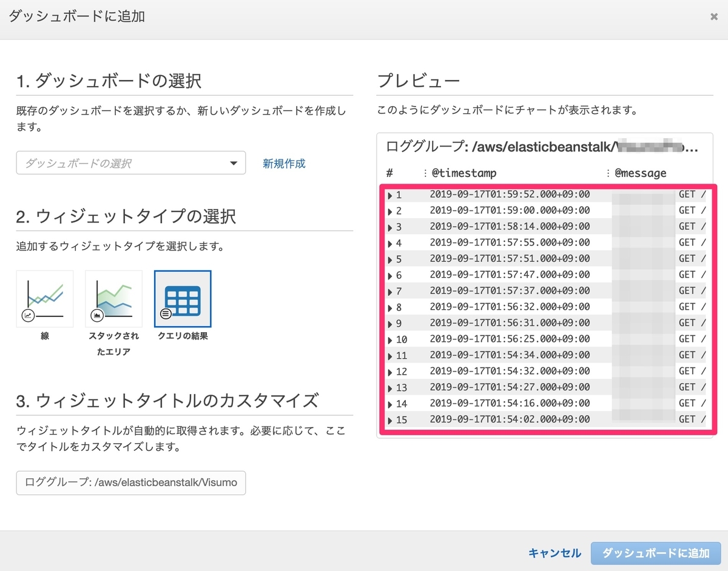
Task: Click the @timestamp column resize handle dots
Action: (x=425, y=173)
